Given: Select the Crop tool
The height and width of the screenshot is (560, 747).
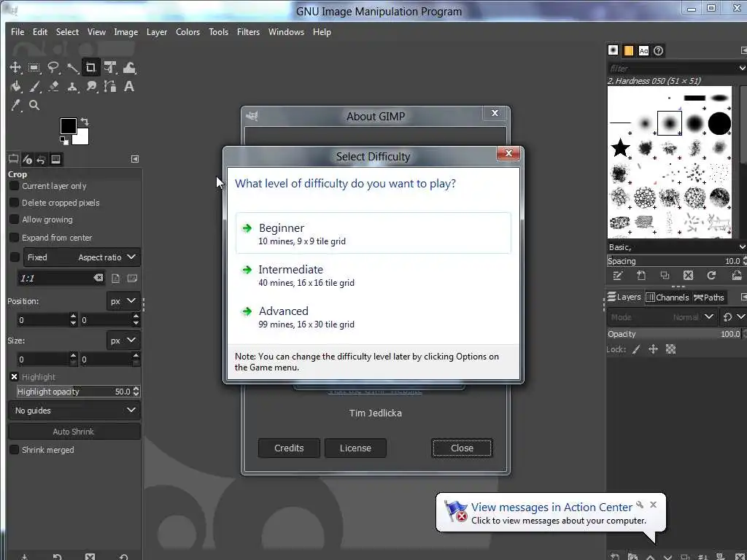Looking at the screenshot, I should [x=90, y=68].
